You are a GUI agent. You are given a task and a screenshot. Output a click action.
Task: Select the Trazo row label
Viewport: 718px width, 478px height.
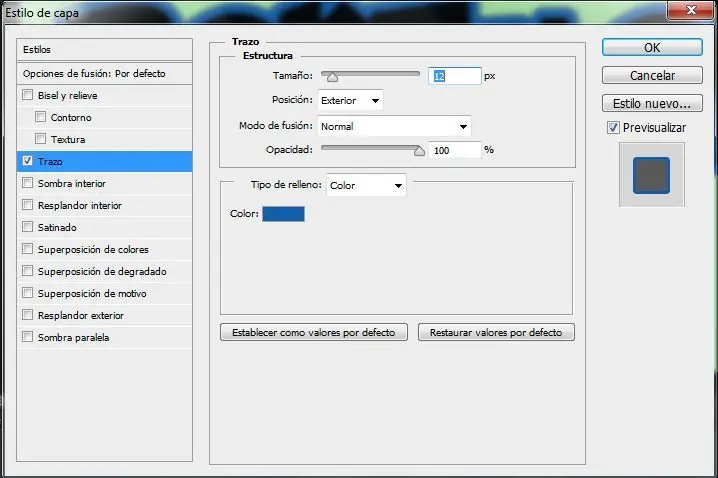click(x=50, y=162)
